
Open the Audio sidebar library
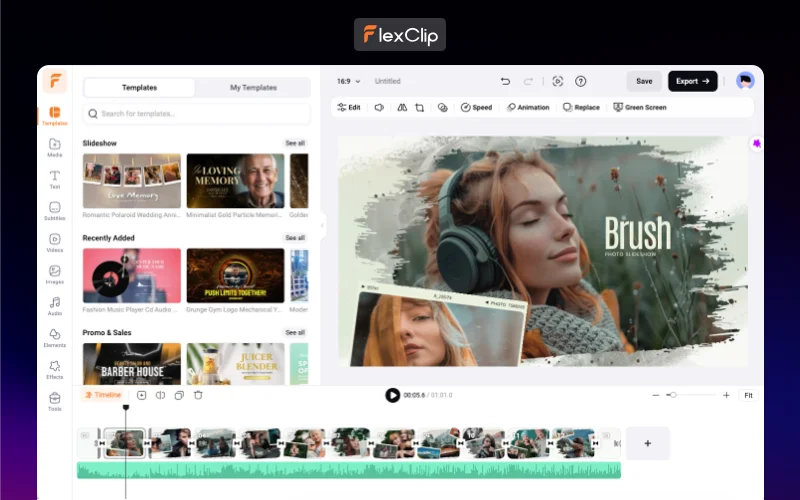click(x=55, y=306)
